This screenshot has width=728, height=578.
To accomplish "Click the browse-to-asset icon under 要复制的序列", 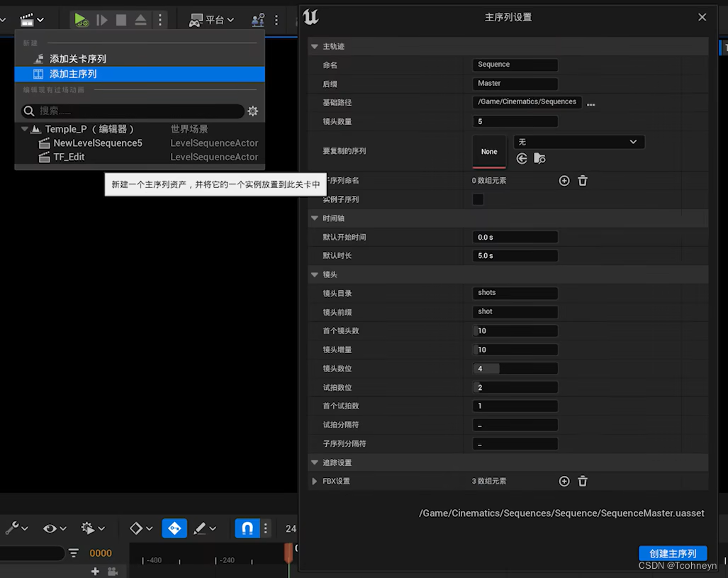I will (539, 158).
